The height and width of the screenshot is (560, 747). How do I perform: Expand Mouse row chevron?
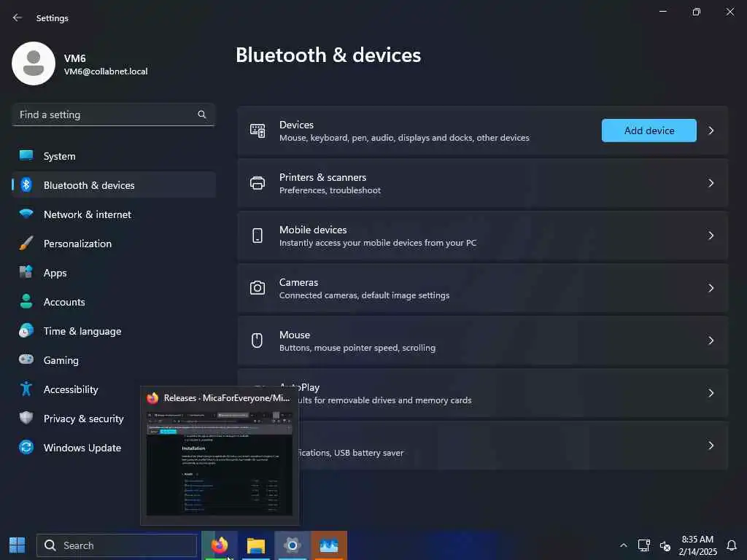(711, 341)
